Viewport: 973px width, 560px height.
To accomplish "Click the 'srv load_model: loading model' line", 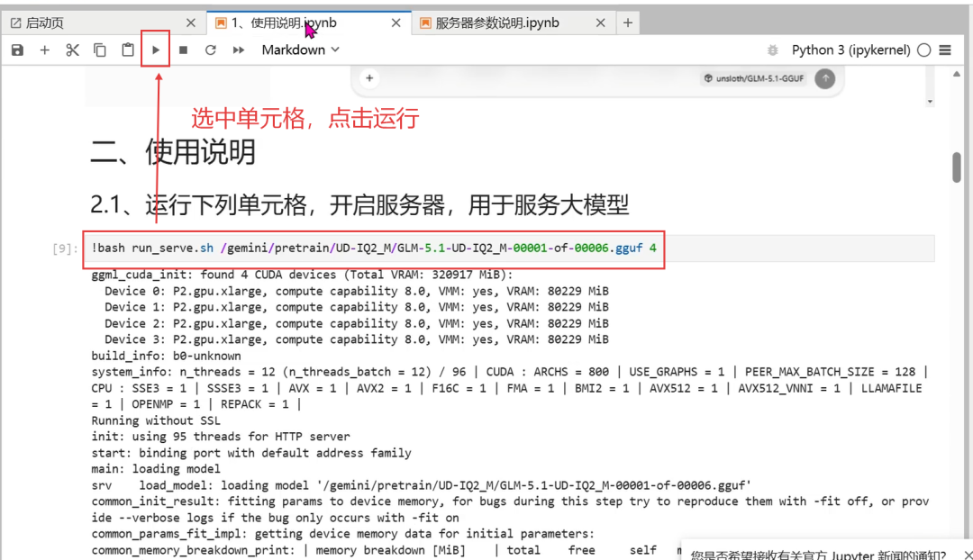I will click(x=422, y=485).
